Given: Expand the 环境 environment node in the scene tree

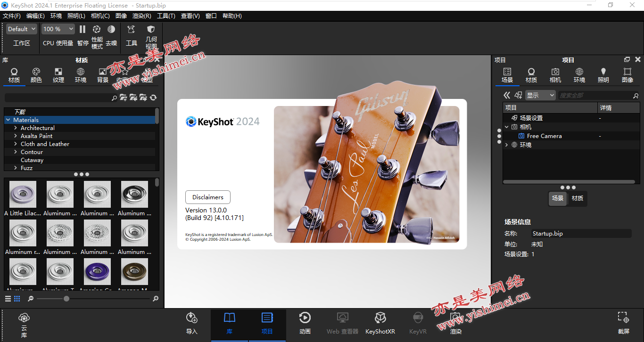Looking at the screenshot, I should (x=507, y=145).
